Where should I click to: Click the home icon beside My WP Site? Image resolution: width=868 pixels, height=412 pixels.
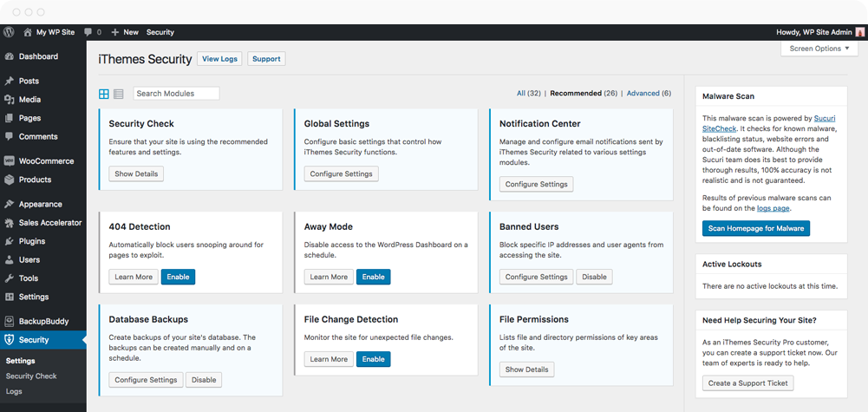tap(28, 32)
